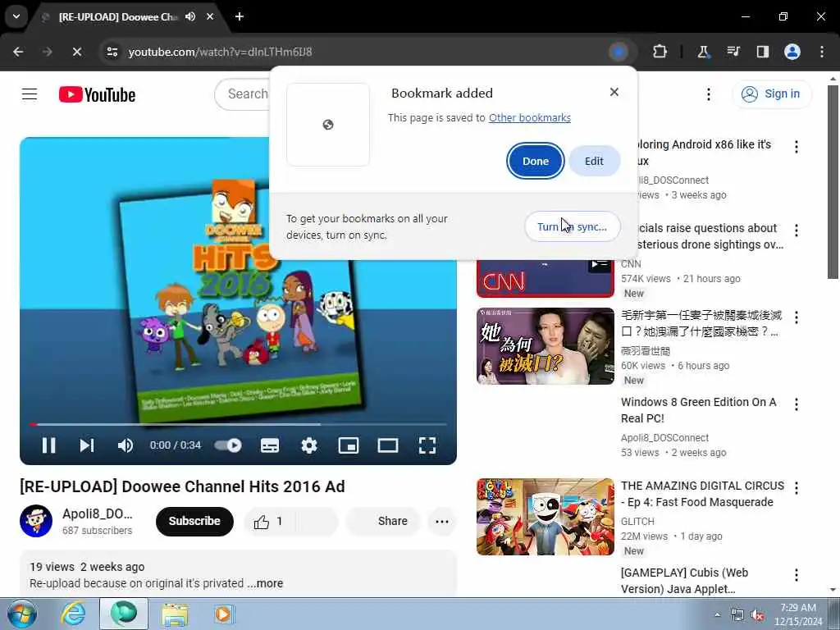Image resolution: width=840 pixels, height=630 pixels.
Task: Open the CNN video thumbnail
Action: click(x=545, y=279)
